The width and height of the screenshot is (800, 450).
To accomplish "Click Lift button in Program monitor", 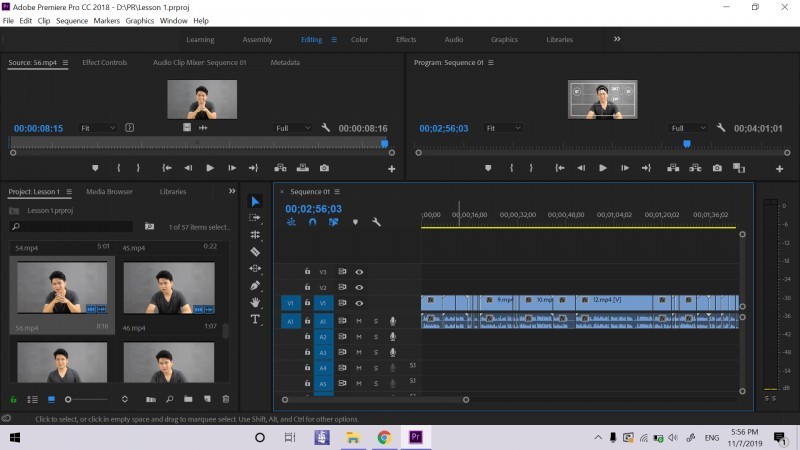I will click(673, 168).
